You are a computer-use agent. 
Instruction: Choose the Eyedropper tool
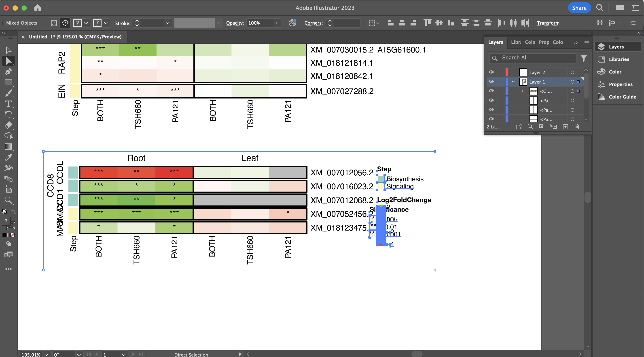coord(8,157)
